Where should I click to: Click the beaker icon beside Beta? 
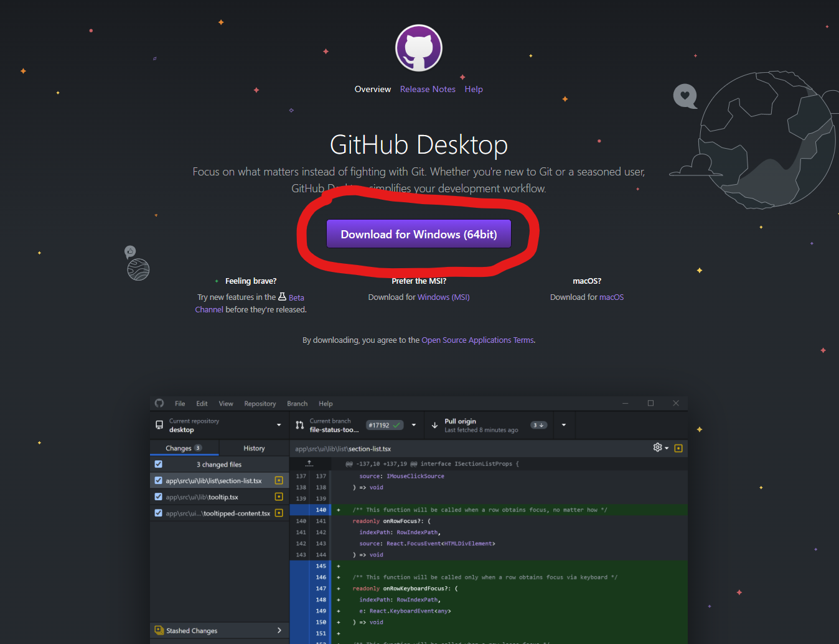tap(282, 297)
